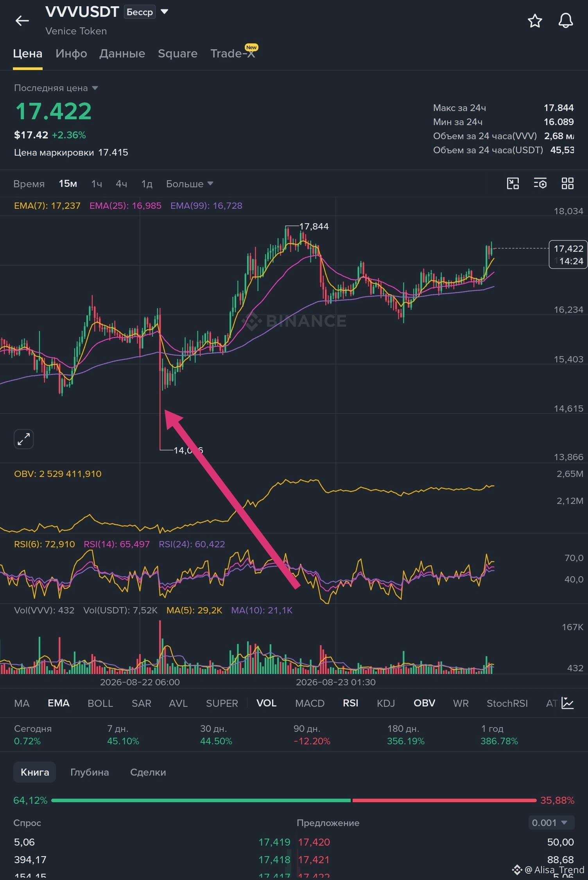
Task: Switch to the Инфо tab
Action: click(71, 54)
